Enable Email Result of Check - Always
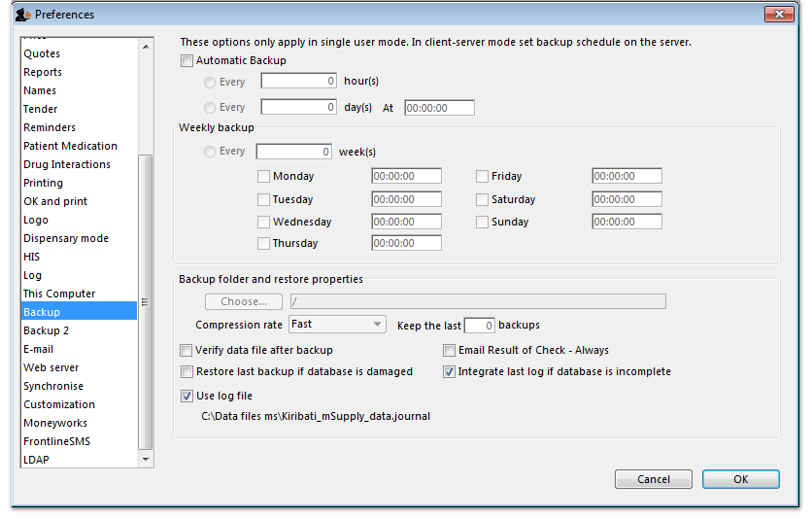This screenshot has width=812, height=519. click(450, 350)
